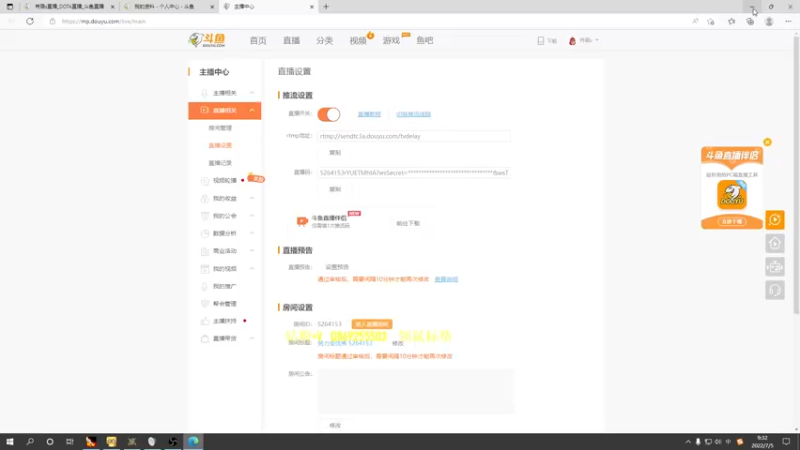The height and width of the screenshot is (450, 800).
Task: Copy the stream key with 复制 button
Action: click(x=335, y=189)
